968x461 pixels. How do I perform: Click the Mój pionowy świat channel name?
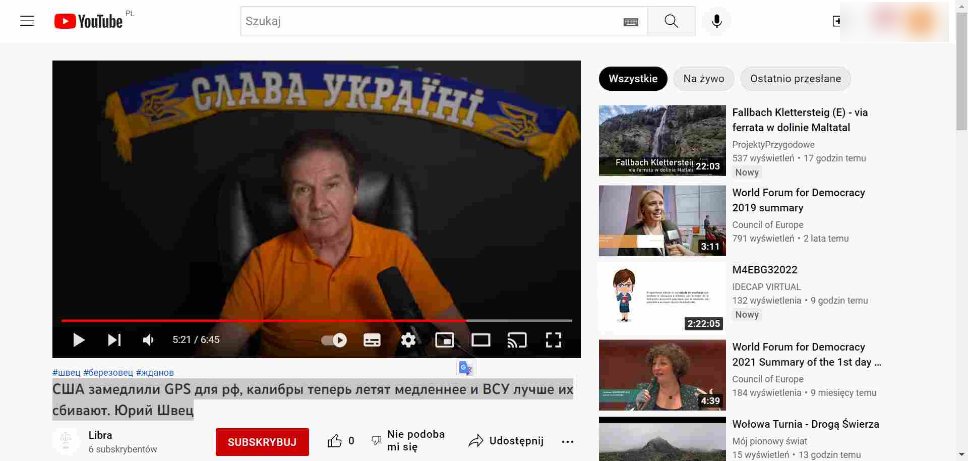click(x=770, y=441)
